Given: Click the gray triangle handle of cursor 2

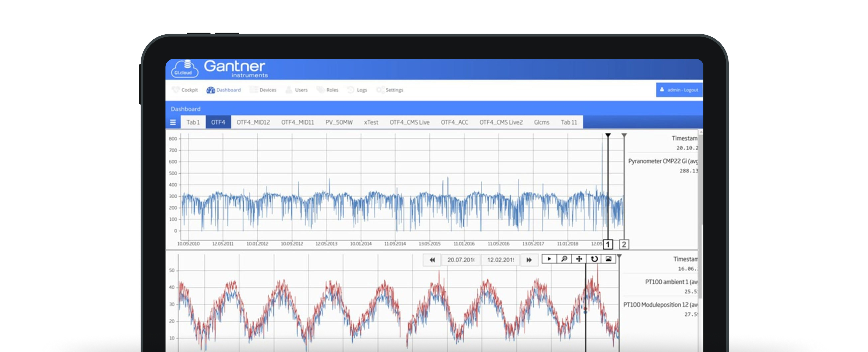Looking at the screenshot, I should 624,135.
